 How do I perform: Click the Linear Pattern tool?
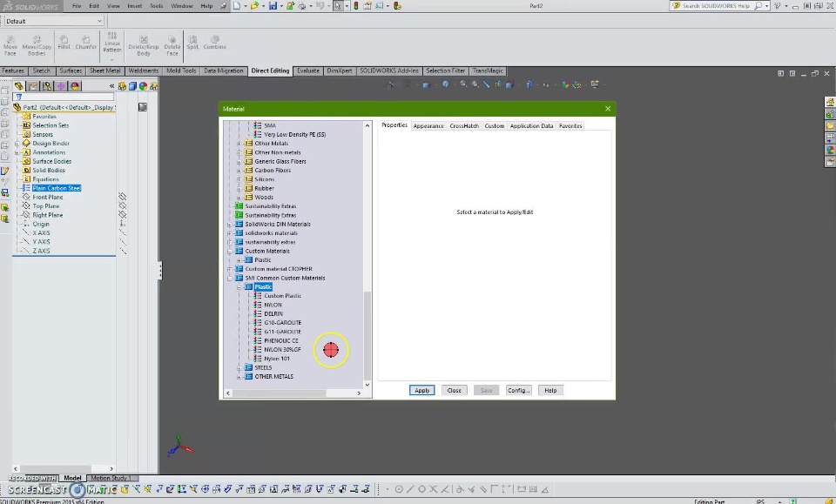click(112, 42)
